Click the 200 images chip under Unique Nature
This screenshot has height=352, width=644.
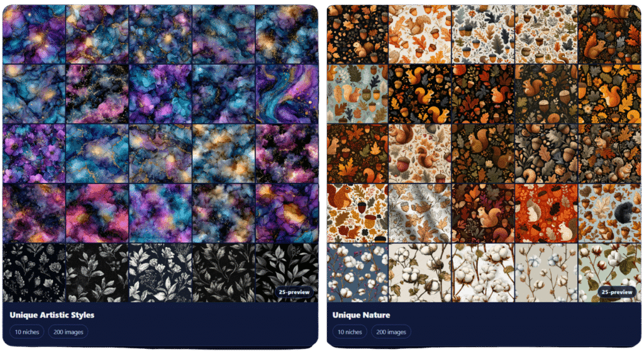(x=392, y=332)
